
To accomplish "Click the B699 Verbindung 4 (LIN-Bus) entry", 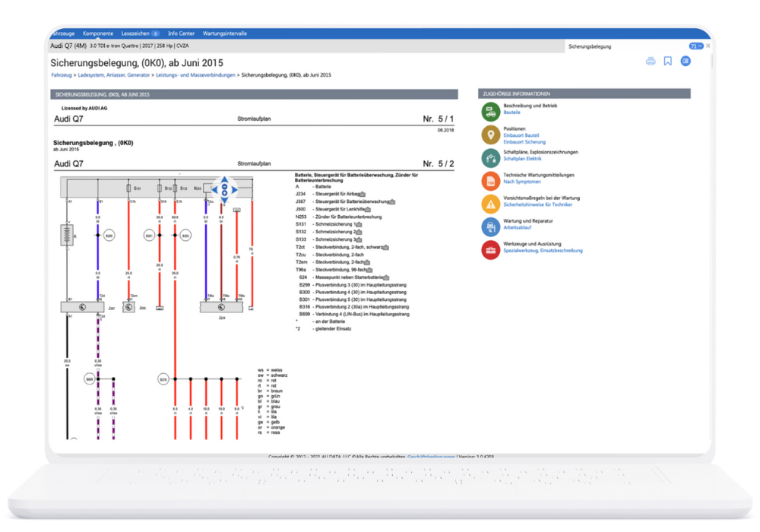I will [x=354, y=314].
